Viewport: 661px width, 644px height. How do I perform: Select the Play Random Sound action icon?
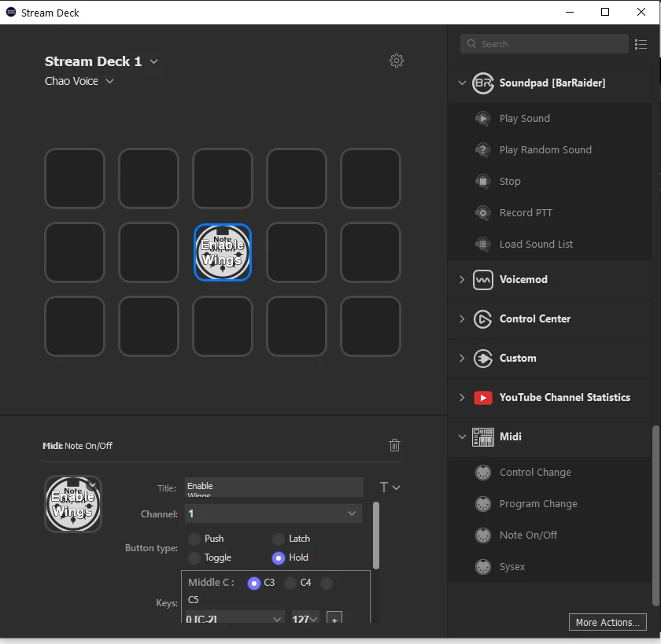pyautogui.click(x=482, y=150)
